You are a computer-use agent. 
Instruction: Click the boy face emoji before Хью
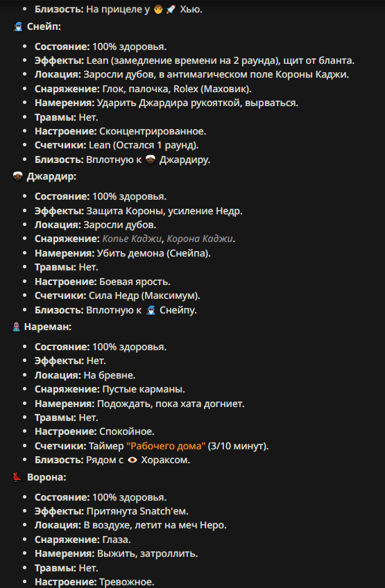tap(158, 10)
